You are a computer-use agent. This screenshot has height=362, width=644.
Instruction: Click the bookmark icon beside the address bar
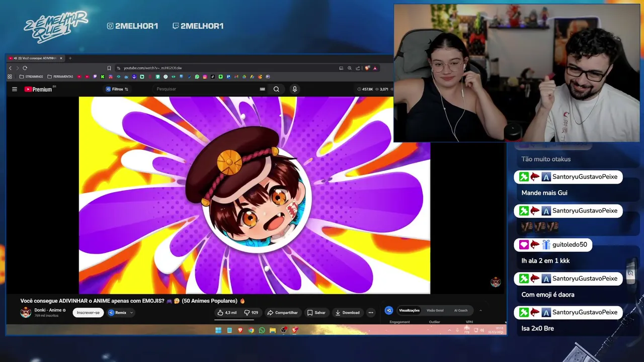click(109, 68)
